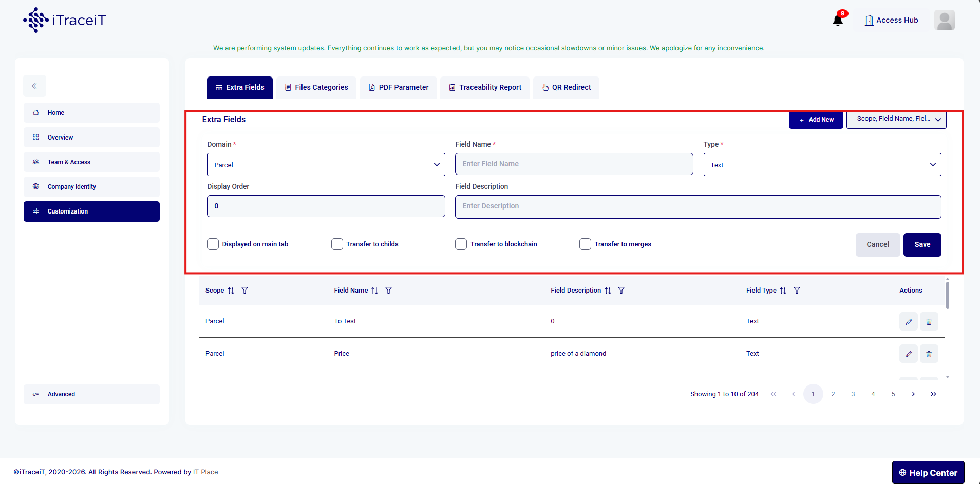
Task: Check the 'Transfer to blockchain' option
Action: tap(461, 244)
